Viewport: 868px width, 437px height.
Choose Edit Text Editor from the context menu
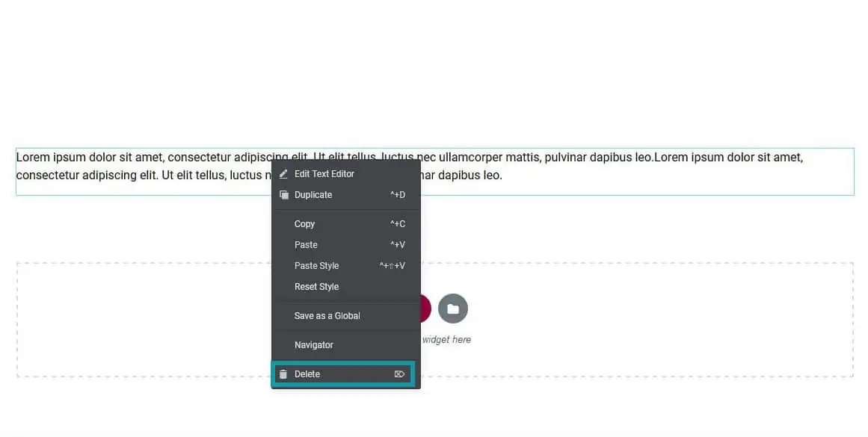click(324, 174)
